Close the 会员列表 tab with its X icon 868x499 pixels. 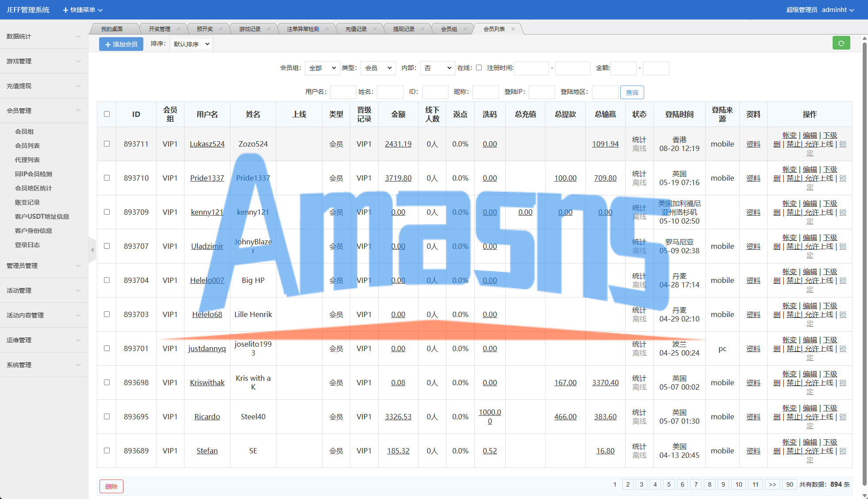(513, 29)
